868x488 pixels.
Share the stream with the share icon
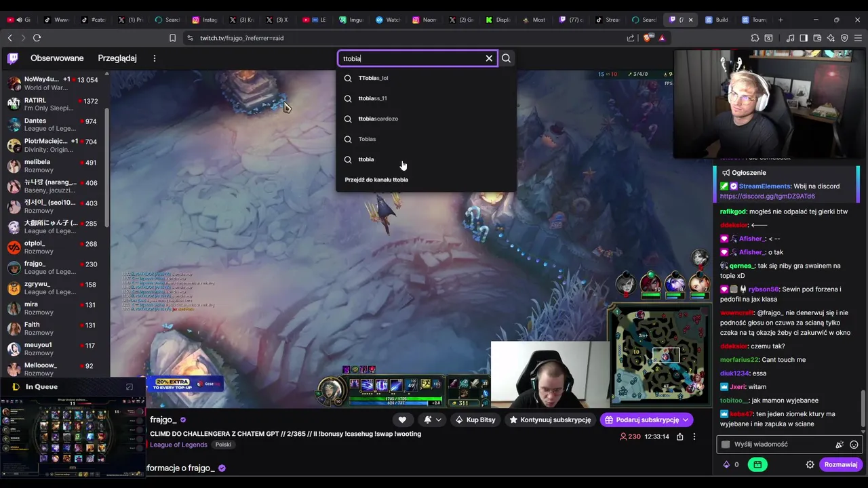click(x=679, y=436)
